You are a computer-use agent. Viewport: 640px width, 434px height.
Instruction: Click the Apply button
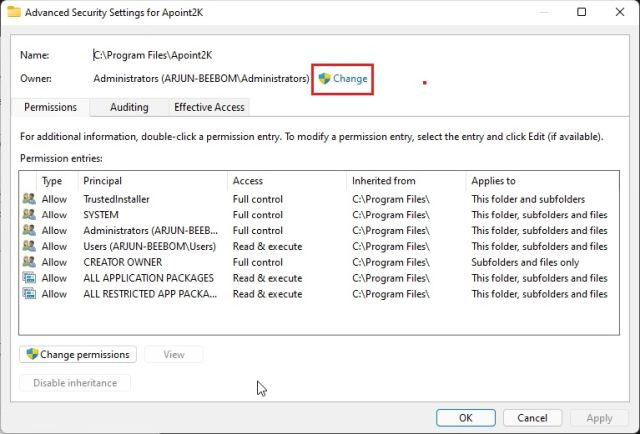click(599, 418)
